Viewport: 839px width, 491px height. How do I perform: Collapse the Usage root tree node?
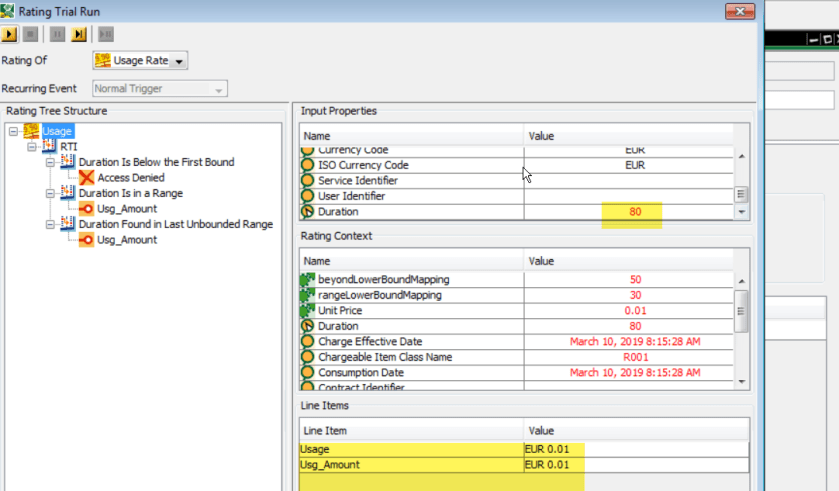(x=12, y=131)
